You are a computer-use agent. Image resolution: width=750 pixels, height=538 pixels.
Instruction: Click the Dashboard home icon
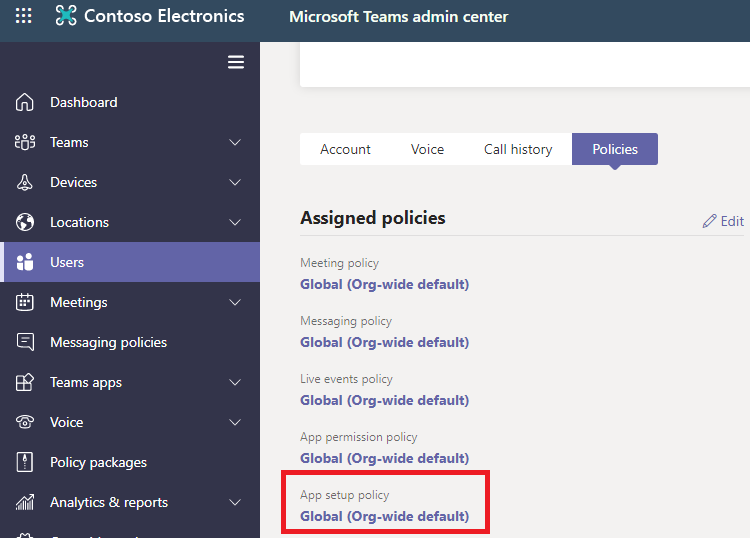tap(24, 102)
